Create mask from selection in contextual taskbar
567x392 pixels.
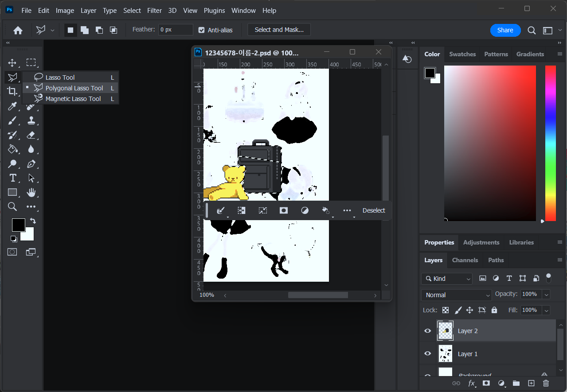[x=284, y=210]
